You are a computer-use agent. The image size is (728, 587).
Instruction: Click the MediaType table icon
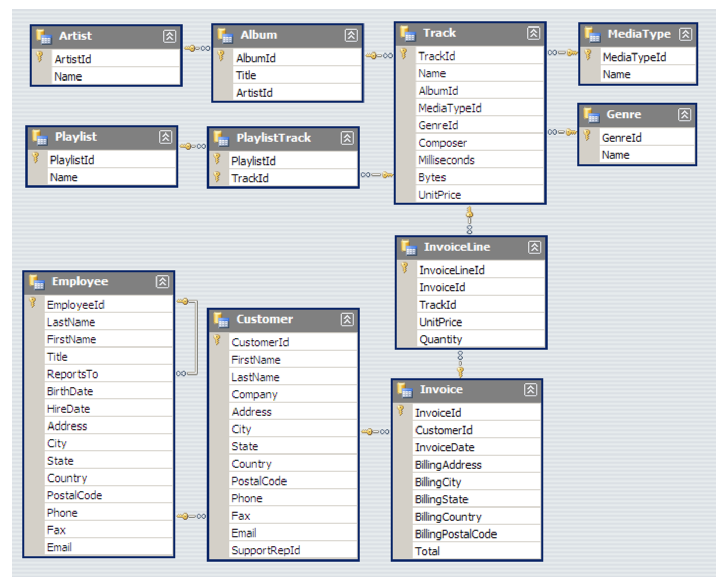coord(592,34)
